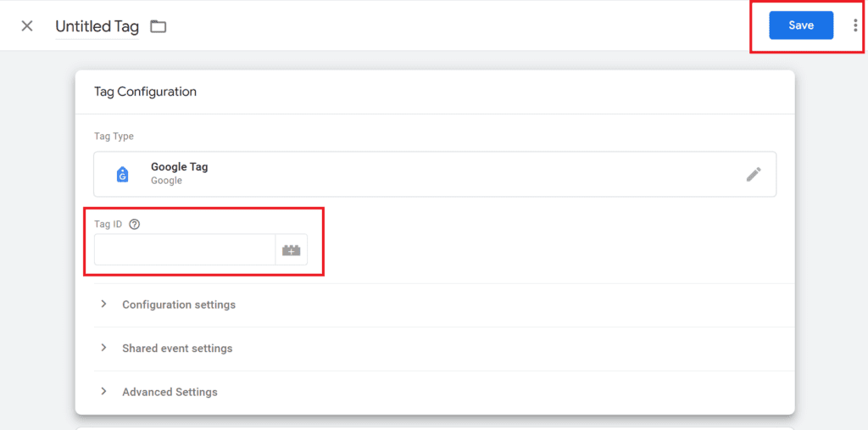Open the variable picker beside Tag ID
This screenshot has height=430, width=868.
click(x=292, y=250)
